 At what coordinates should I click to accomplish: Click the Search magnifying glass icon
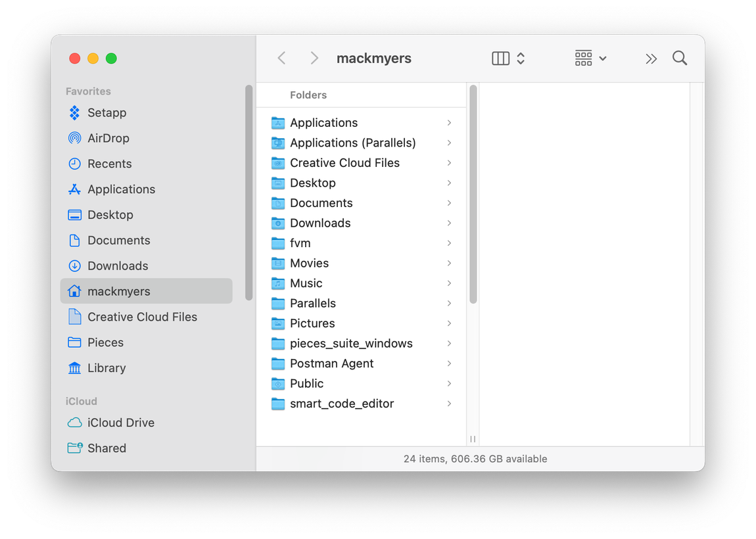(x=680, y=59)
